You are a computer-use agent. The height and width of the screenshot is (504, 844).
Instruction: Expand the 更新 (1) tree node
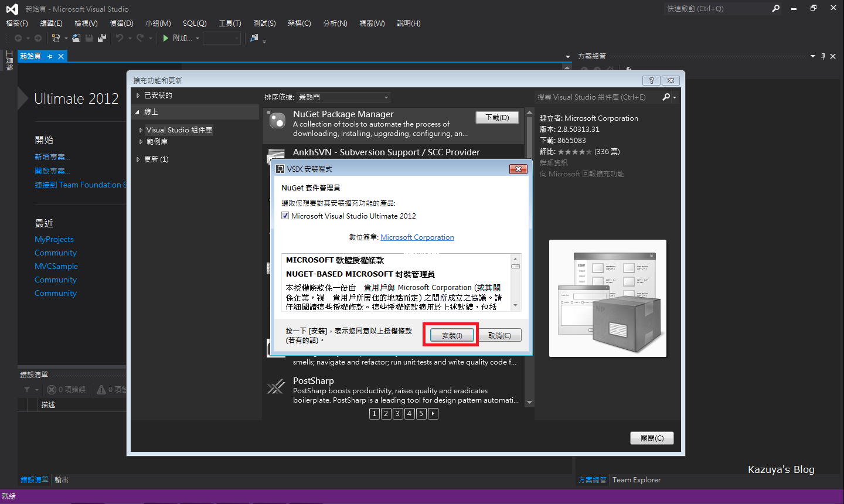click(138, 159)
